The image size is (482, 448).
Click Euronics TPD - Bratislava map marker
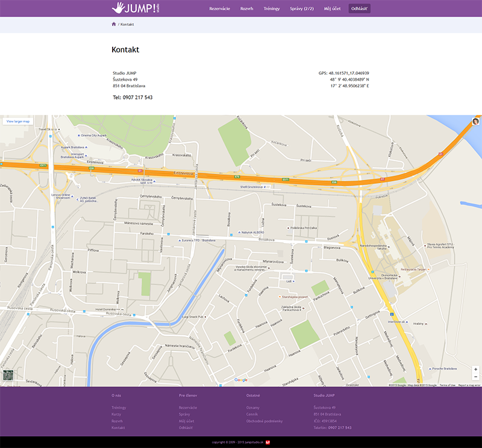(x=197, y=241)
